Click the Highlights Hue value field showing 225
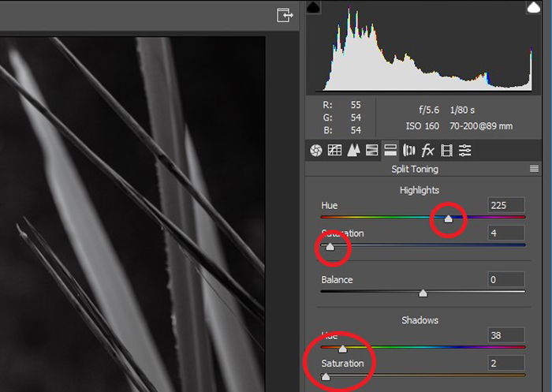552x392 pixels. pos(506,205)
